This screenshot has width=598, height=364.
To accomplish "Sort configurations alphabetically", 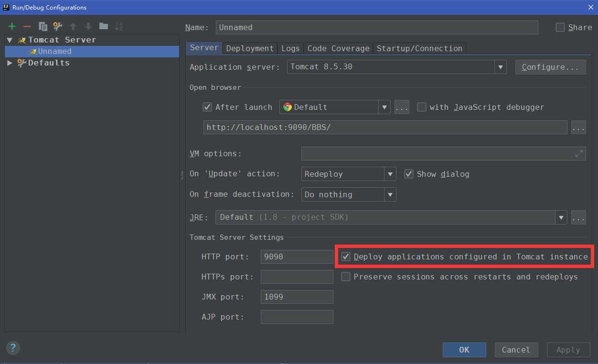I will tap(119, 26).
